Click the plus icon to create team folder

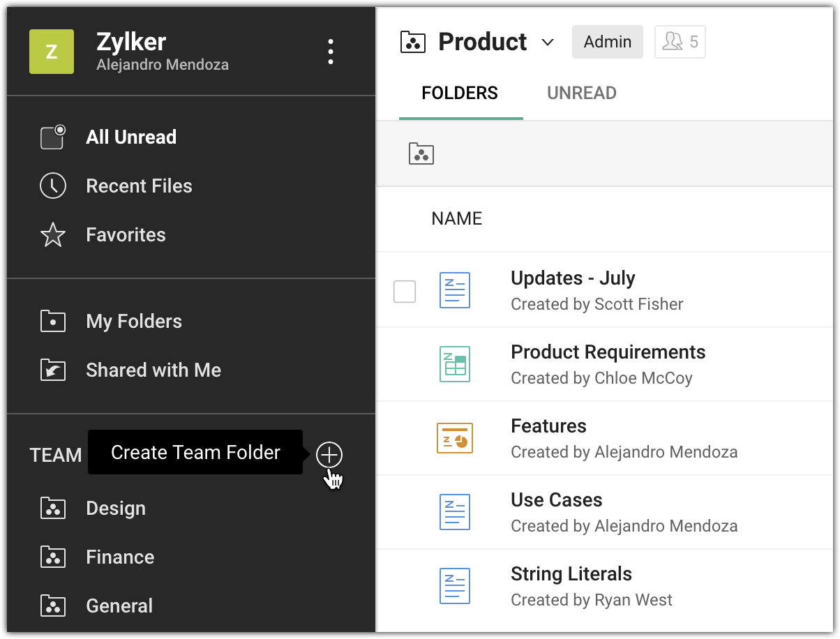pos(329,455)
